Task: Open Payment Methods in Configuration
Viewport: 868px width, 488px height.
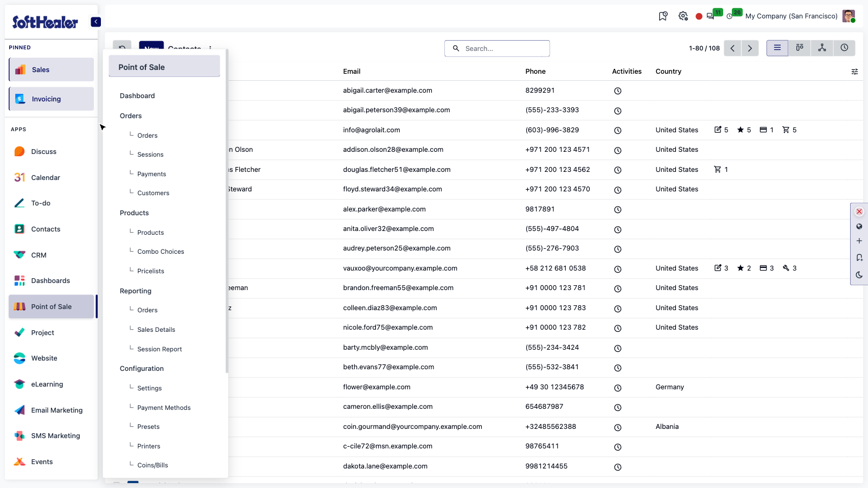Action: click(164, 408)
